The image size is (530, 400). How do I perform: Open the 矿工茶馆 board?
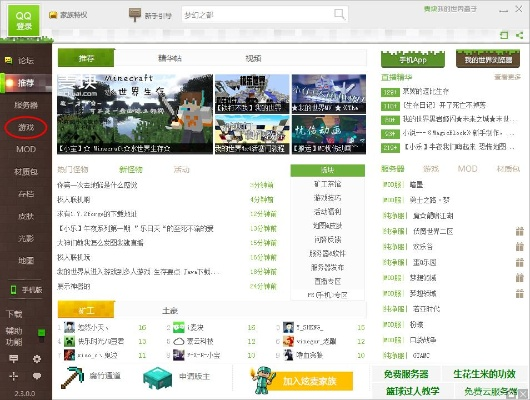click(x=327, y=184)
